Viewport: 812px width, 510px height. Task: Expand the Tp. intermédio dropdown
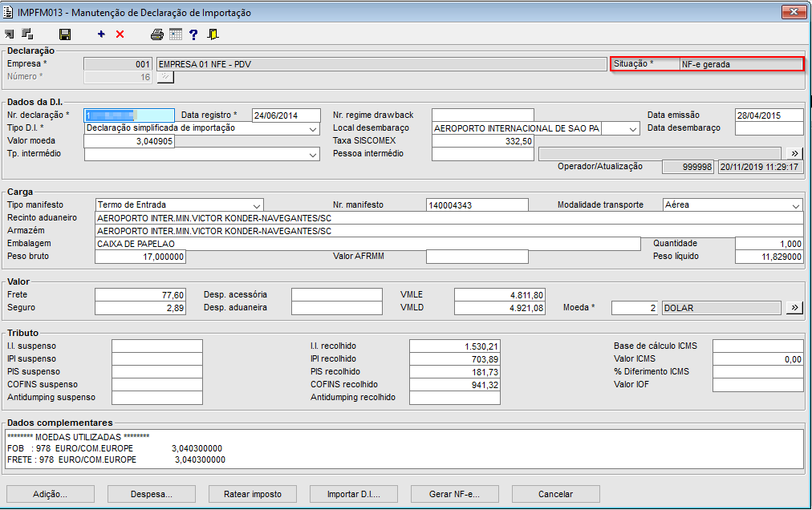pos(312,155)
